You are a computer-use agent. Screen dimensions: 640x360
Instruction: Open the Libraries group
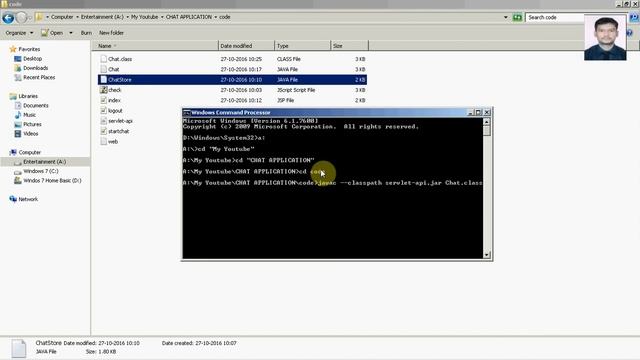click(x=28, y=96)
